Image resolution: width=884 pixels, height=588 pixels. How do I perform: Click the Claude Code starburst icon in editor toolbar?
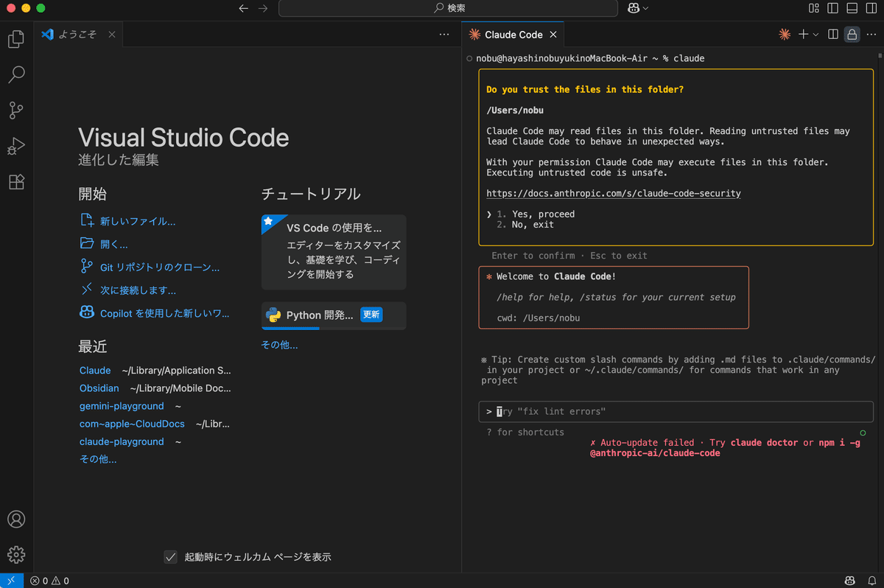785,35
